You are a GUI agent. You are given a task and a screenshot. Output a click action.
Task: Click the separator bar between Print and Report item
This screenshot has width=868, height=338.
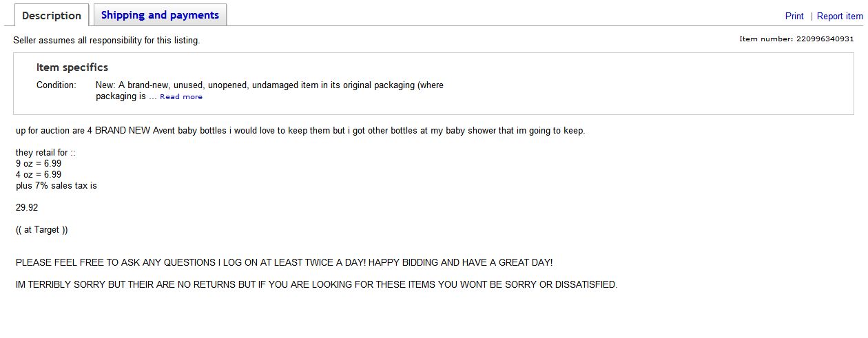(811, 16)
